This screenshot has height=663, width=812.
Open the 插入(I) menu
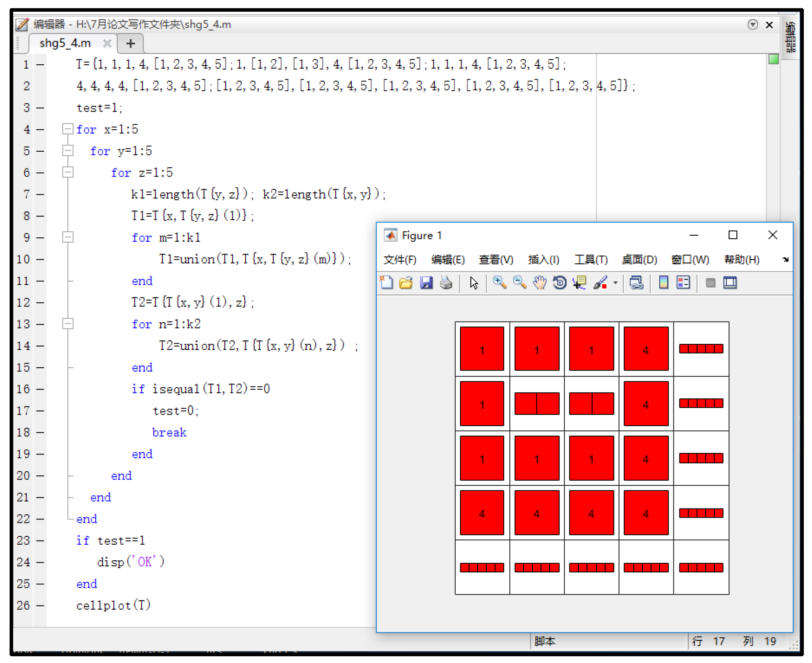543,260
